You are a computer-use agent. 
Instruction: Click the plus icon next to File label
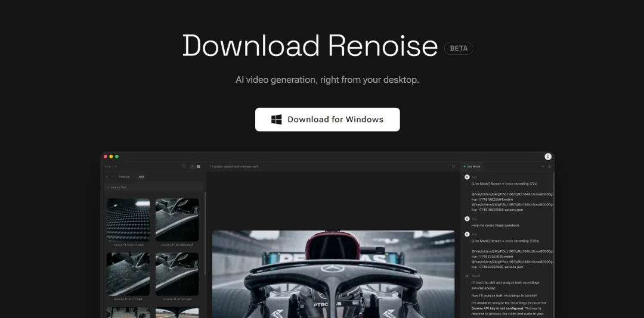[x=116, y=167]
